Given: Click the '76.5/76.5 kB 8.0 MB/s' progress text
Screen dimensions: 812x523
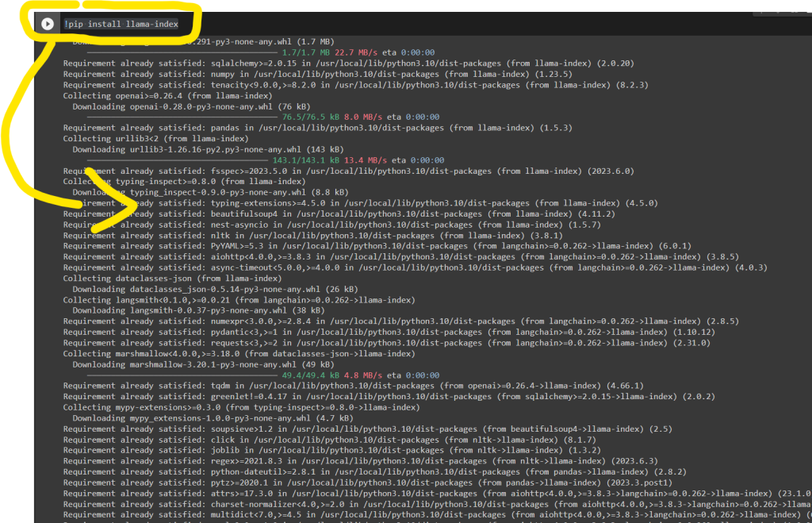Looking at the screenshot, I should click(332, 117).
